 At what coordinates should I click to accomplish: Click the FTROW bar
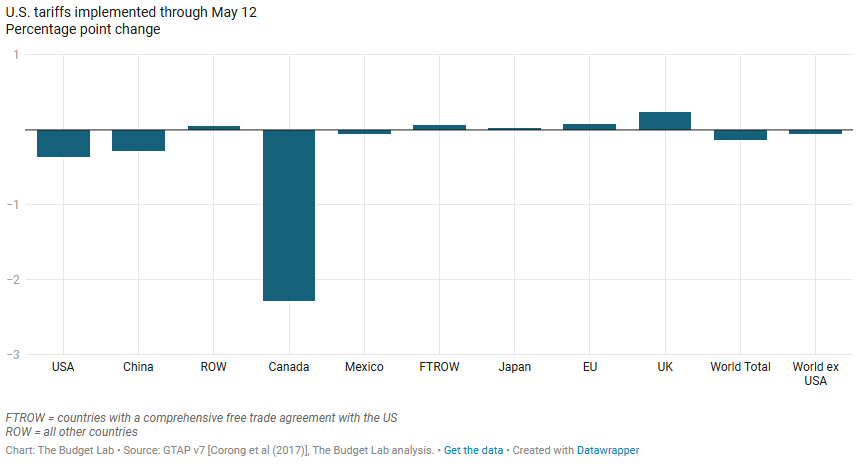[439, 127]
